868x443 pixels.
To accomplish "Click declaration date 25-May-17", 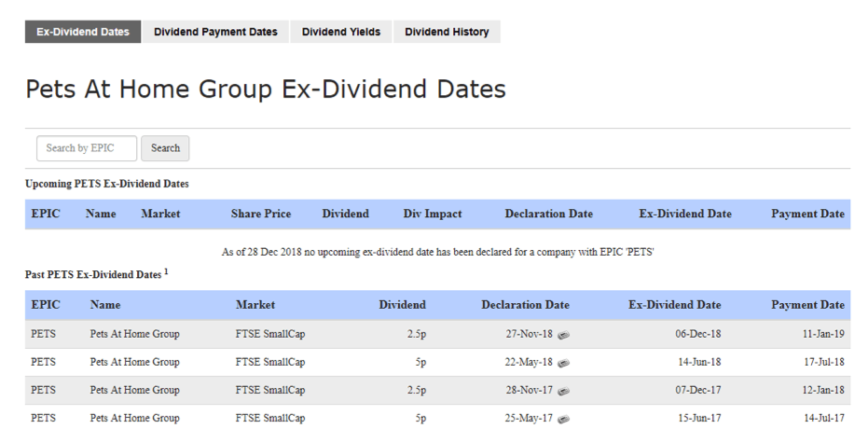I will click(529, 419).
